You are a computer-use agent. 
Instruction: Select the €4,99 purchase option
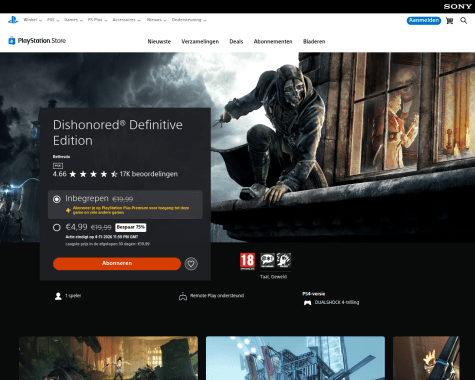click(x=57, y=227)
